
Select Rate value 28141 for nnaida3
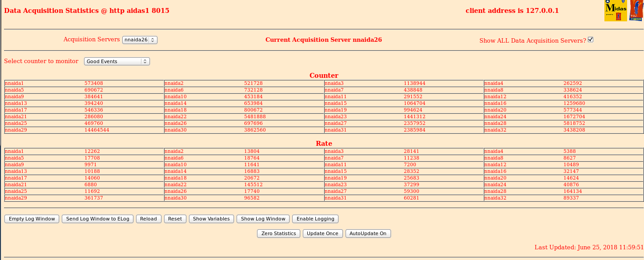coord(411,151)
